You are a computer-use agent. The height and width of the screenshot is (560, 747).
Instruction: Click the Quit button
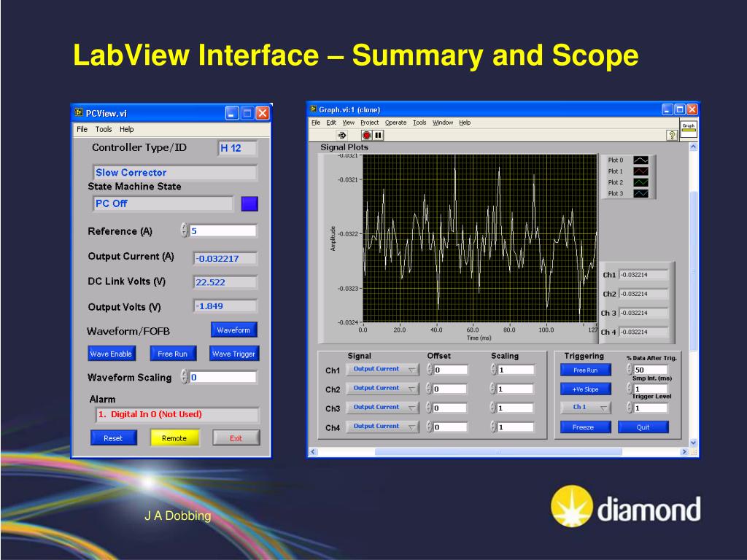click(x=643, y=427)
